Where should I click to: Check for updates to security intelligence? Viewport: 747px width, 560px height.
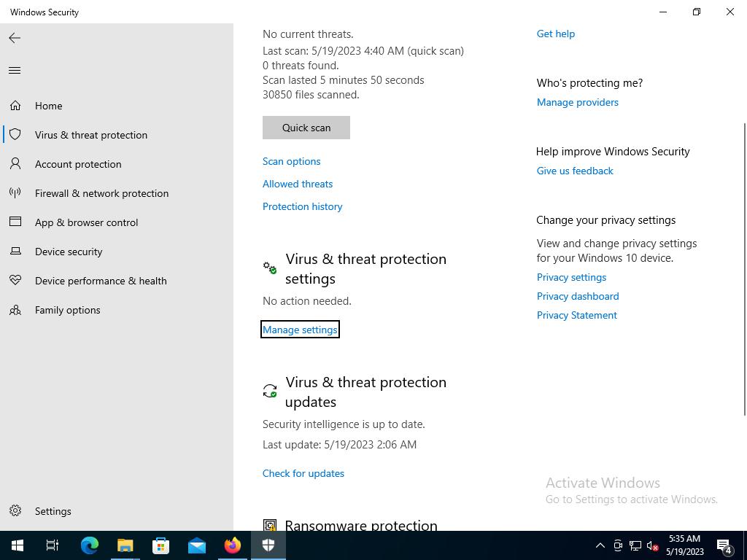click(x=303, y=473)
